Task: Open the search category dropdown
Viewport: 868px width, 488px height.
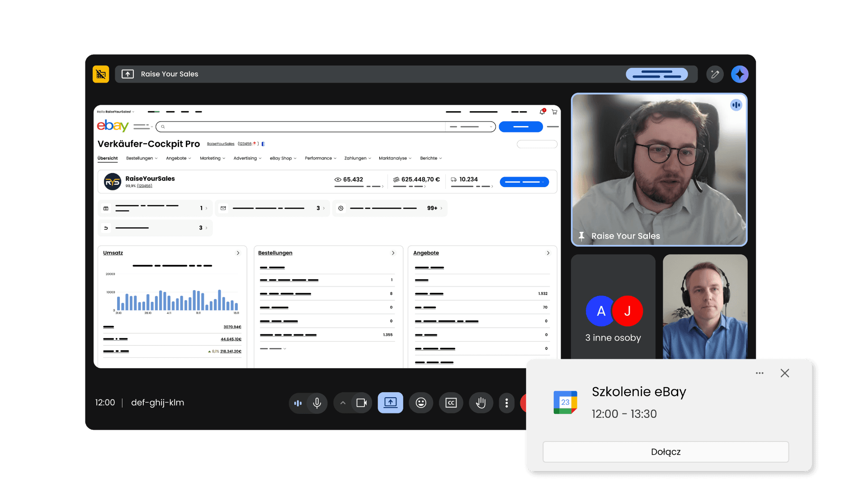Action: [471, 127]
